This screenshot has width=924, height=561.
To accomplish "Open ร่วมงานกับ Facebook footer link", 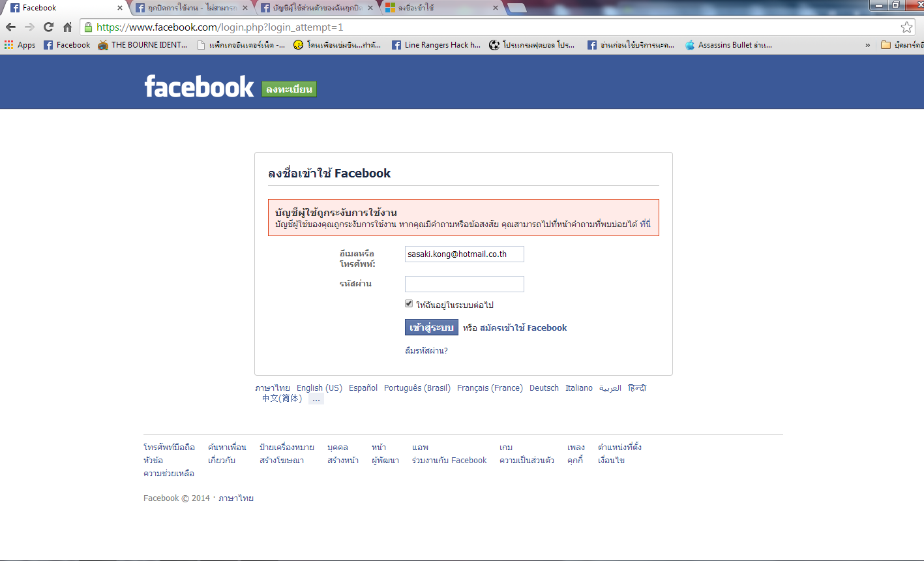I will [x=449, y=461].
